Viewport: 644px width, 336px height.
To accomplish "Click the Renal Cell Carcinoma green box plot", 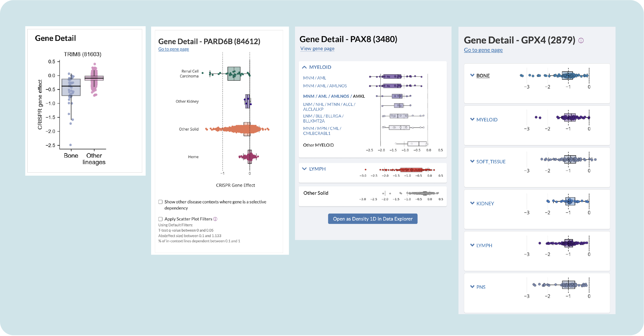I will 234,73.
